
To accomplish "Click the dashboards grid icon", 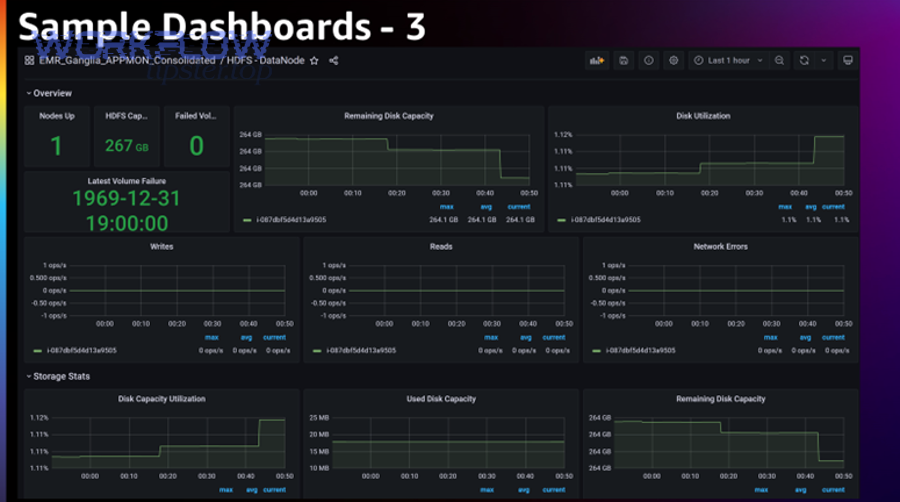I will [29, 60].
